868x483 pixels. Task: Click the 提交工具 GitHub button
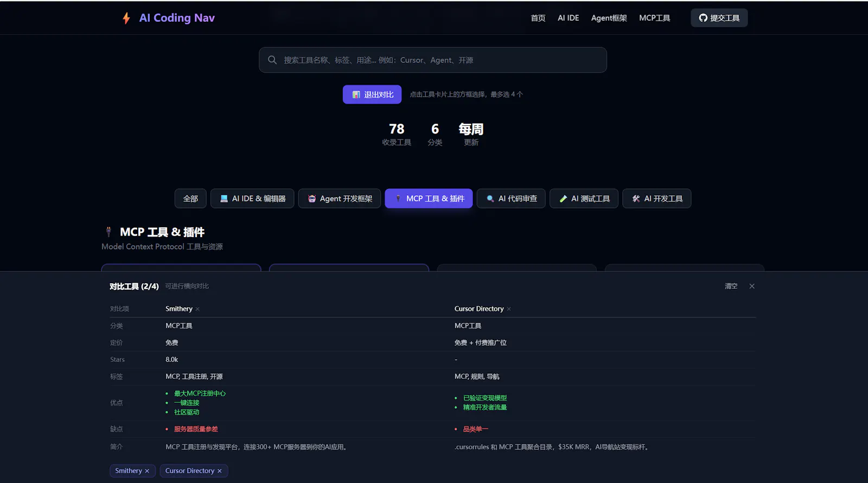pyautogui.click(x=719, y=18)
